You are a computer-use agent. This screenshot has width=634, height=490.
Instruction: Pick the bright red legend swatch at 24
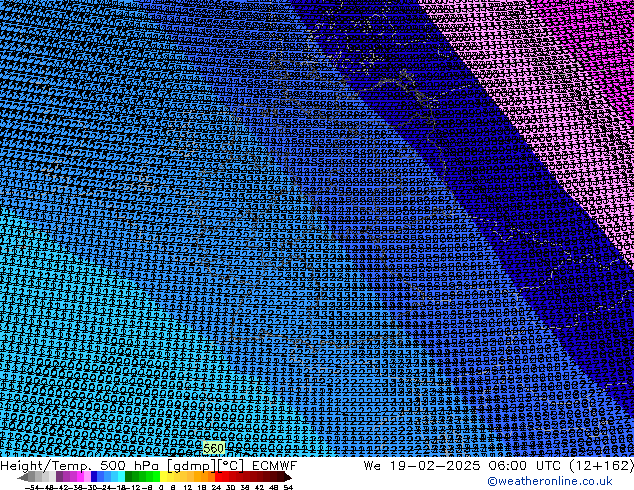click(218, 477)
